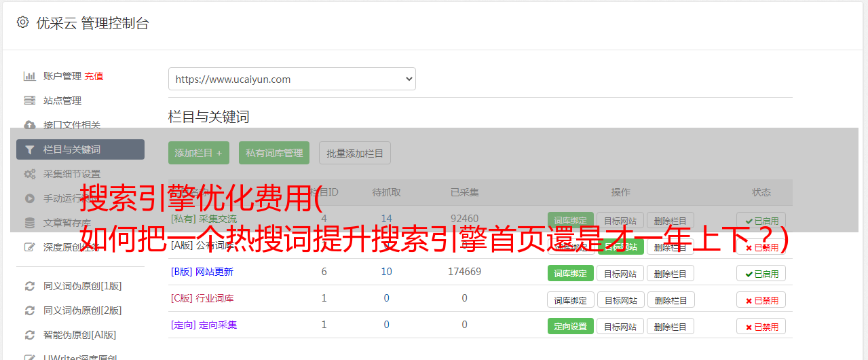Click 目标网站 in the 采集交流 row
This screenshot has width=868, height=360.
tap(620, 221)
